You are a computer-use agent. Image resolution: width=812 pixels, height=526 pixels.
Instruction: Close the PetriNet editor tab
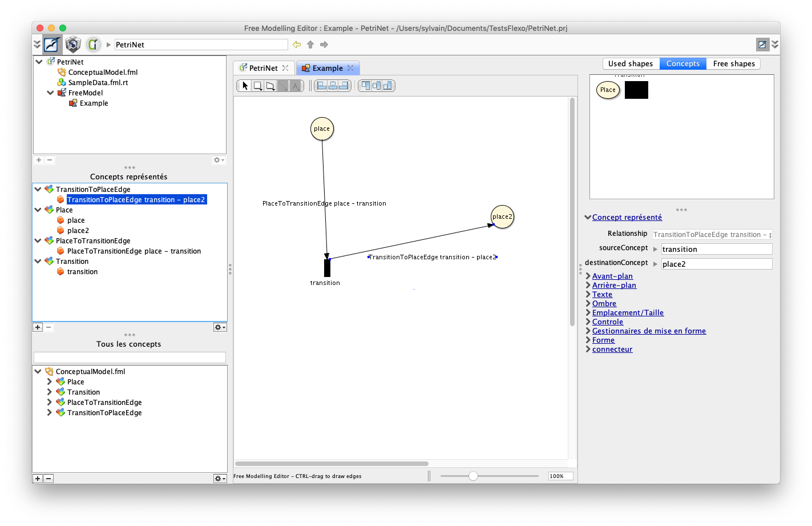coord(285,68)
